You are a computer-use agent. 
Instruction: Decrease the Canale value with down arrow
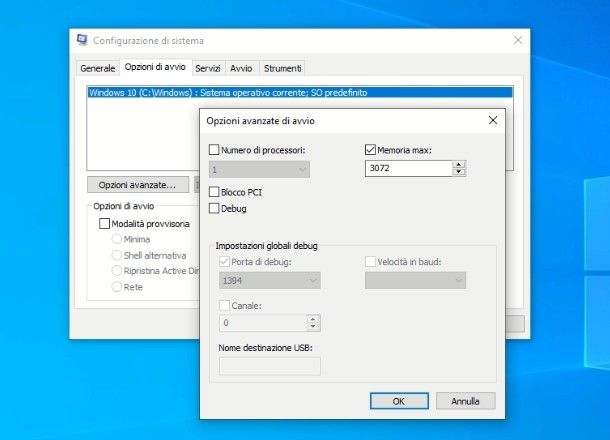point(313,327)
